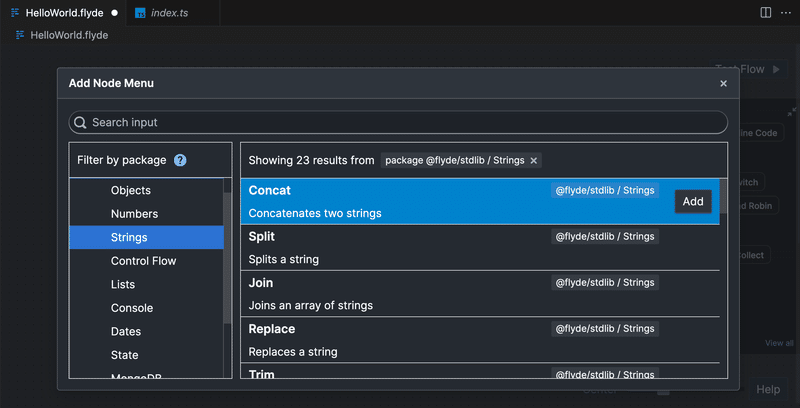Click the HelloWorld.flyde breadcrumb file icon
Image resolution: width=800 pixels, height=408 pixels.
pyautogui.click(x=20, y=35)
